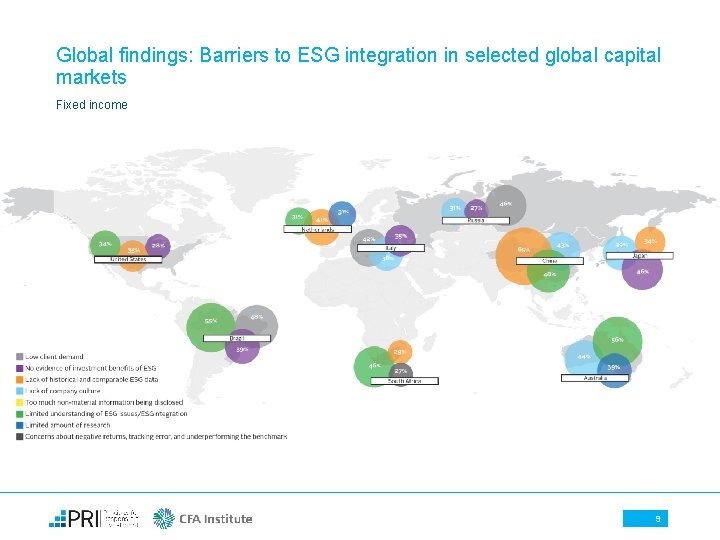The width and height of the screenshot is (720, 540).
Task: Click the 'Italy' country label
Action: (391, 248)
